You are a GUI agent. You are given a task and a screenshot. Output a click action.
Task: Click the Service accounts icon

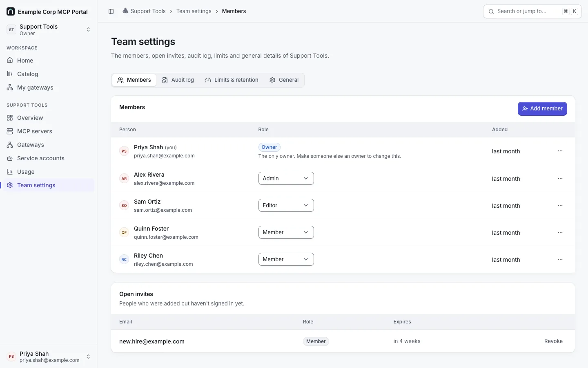(10, 158)
